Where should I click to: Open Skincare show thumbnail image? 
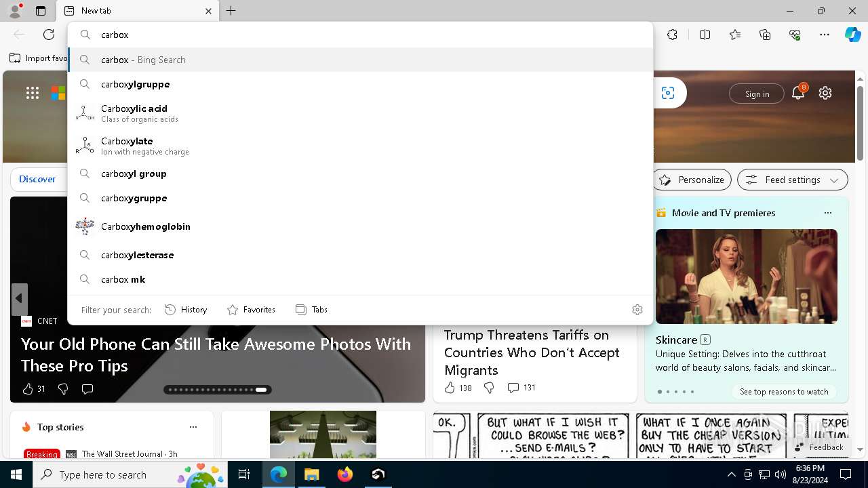(746, 277)
